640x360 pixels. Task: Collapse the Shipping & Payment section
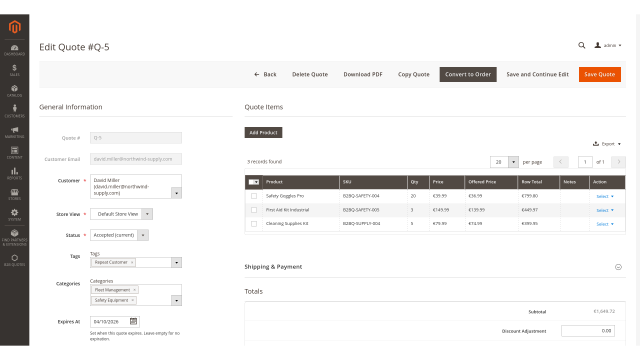tap(618, 267)
